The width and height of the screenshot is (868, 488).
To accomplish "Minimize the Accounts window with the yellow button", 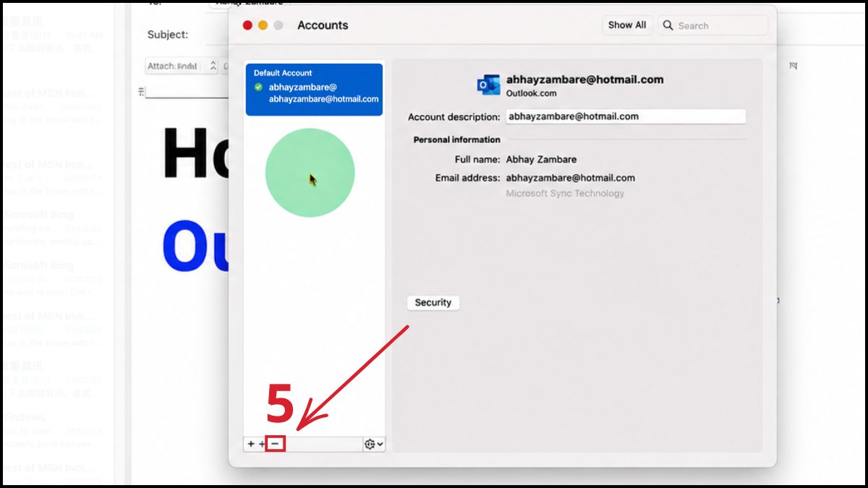I will 263,25.
